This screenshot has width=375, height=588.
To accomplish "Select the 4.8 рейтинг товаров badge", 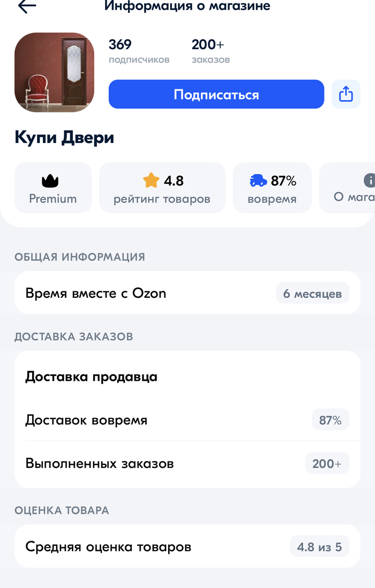I will point(162,187).
